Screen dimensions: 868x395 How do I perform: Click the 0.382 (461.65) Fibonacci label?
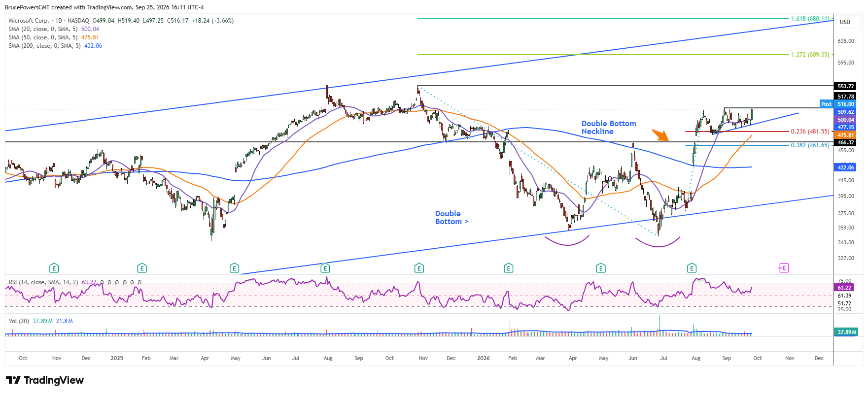tap(810, 145)
